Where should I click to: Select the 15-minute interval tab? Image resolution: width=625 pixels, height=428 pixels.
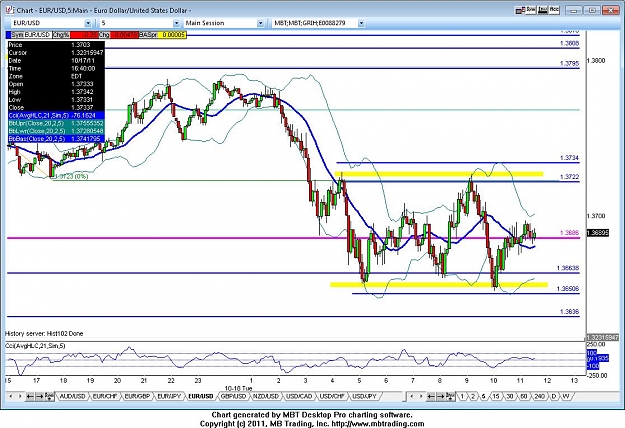click(495, 397)
